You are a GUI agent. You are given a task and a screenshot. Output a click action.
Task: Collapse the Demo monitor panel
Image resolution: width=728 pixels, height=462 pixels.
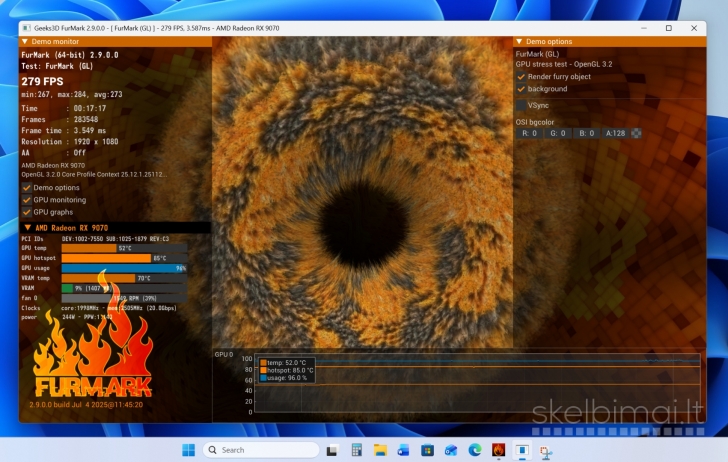(26, 42)
